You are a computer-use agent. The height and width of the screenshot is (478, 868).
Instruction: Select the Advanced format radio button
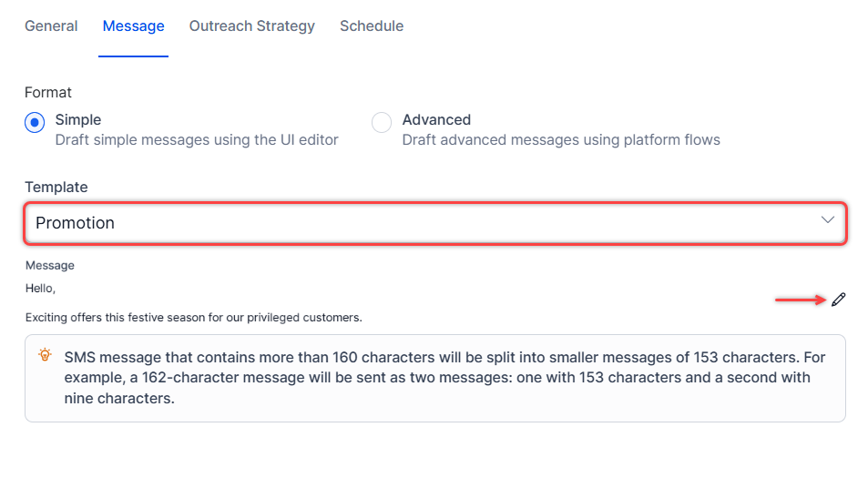(382, 122)
